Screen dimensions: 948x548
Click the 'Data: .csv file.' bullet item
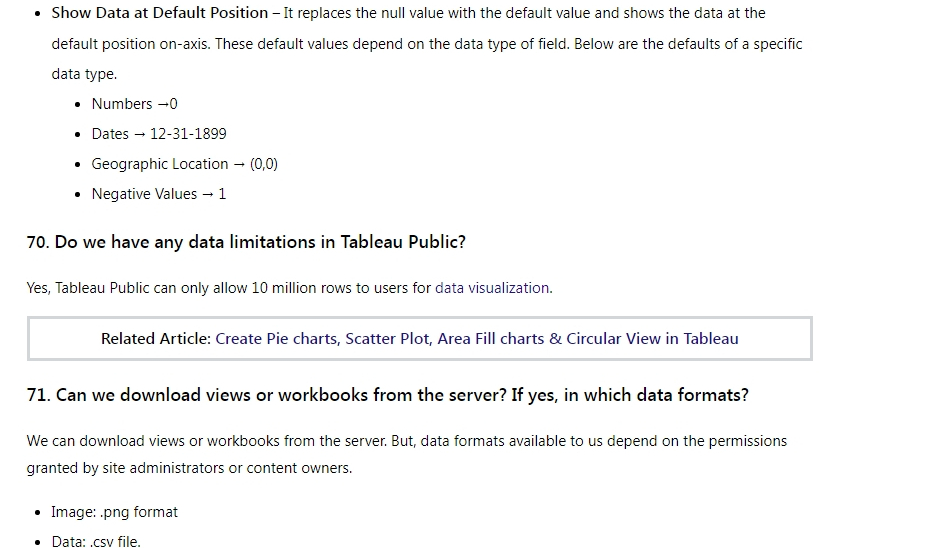[96, 541]
